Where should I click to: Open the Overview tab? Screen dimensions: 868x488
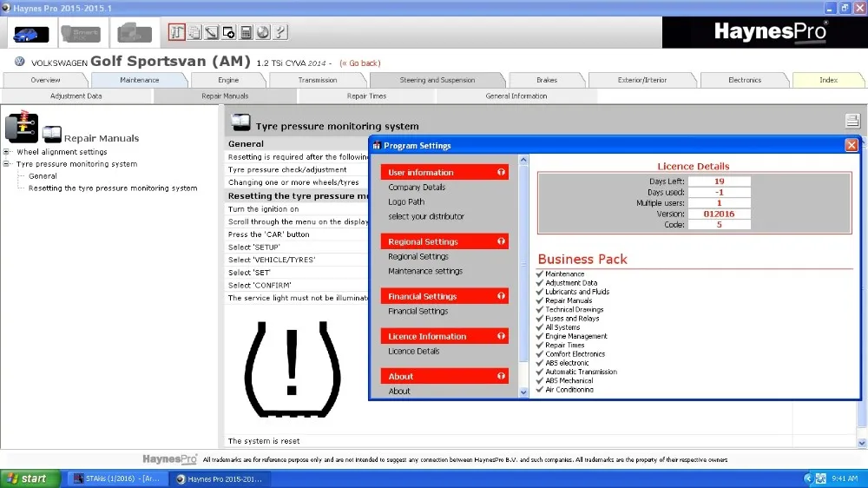pos(45,80)
